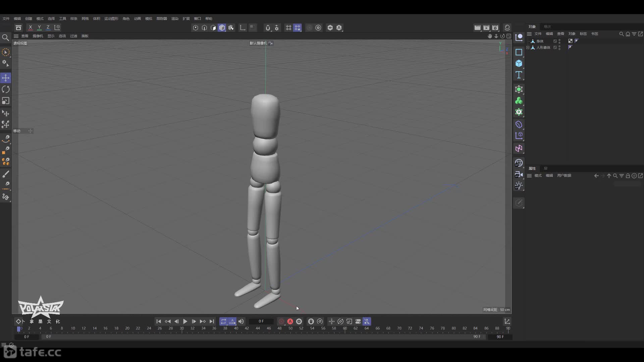Render active view clapperboard icon
The height and width of the screenshot is (362, 644).
(477, 27)
